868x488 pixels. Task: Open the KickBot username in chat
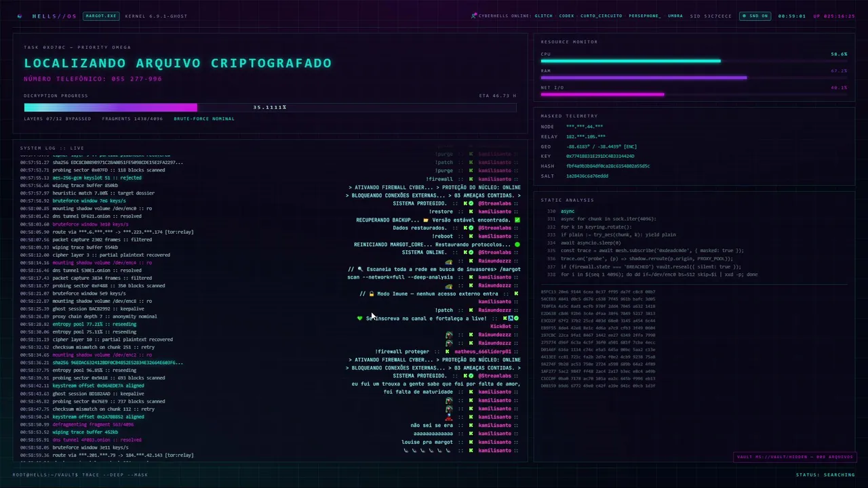(500, 327)
